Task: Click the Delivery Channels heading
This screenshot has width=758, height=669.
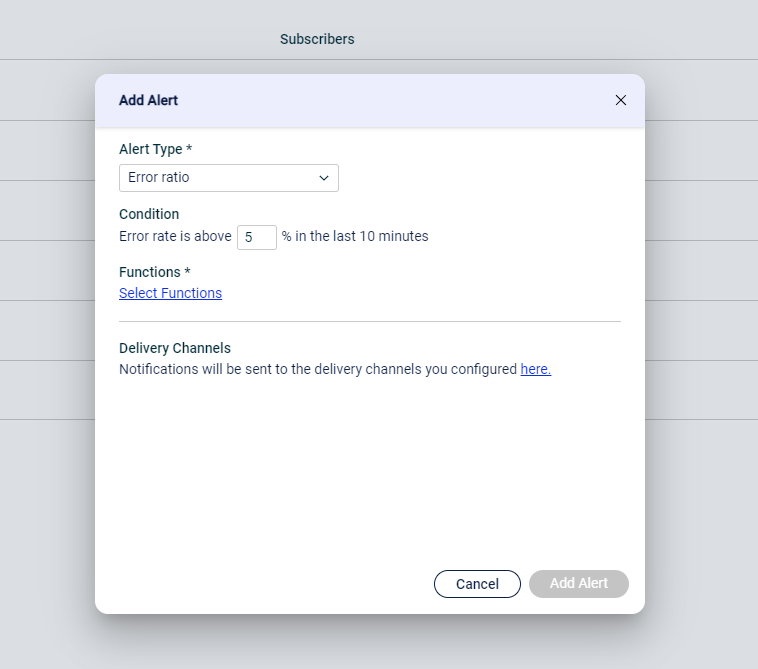Action: click(x=175, y=348)
